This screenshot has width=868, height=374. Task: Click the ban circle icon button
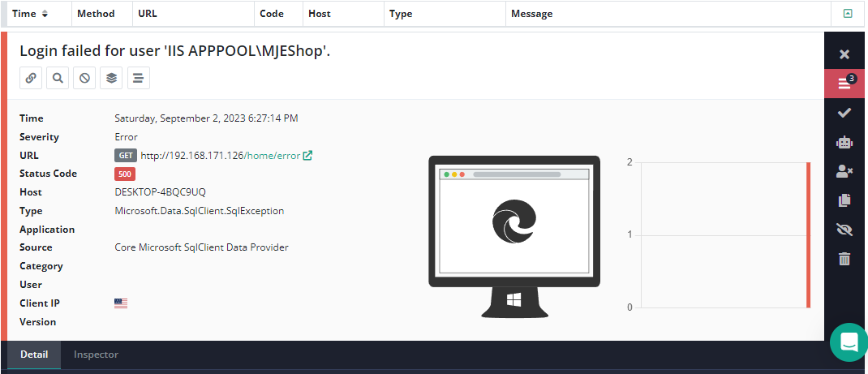(84, 78)
